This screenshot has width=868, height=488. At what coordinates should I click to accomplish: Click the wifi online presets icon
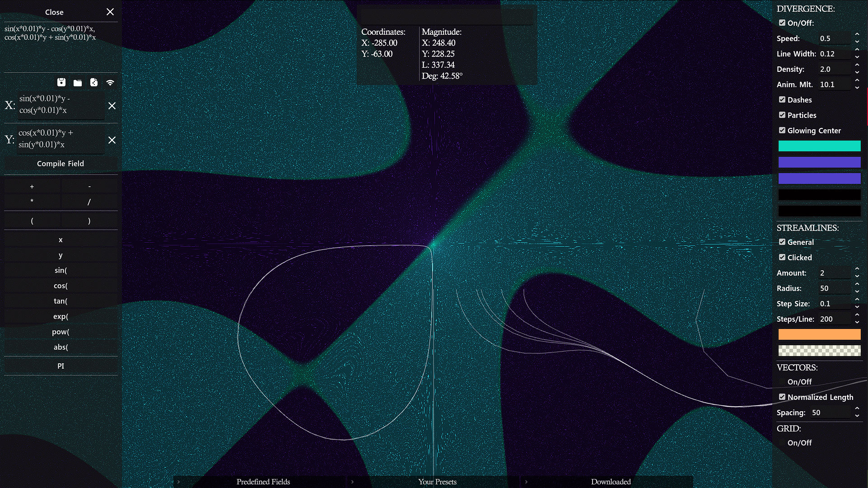[x=110, y=82]
